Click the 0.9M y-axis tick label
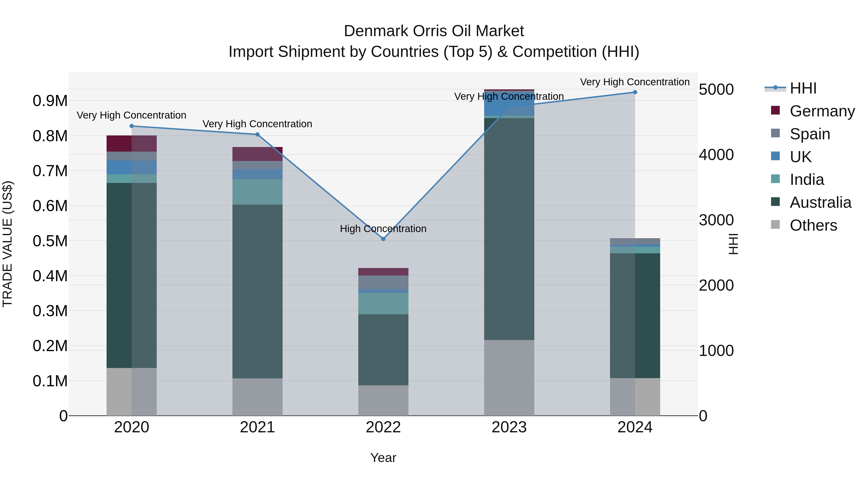This screenshot has width=868, height=488. point(50,101)
